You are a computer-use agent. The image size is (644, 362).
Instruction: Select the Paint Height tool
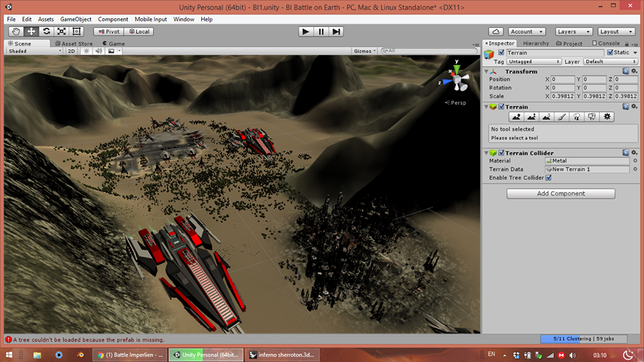click(x=531, y=117)
